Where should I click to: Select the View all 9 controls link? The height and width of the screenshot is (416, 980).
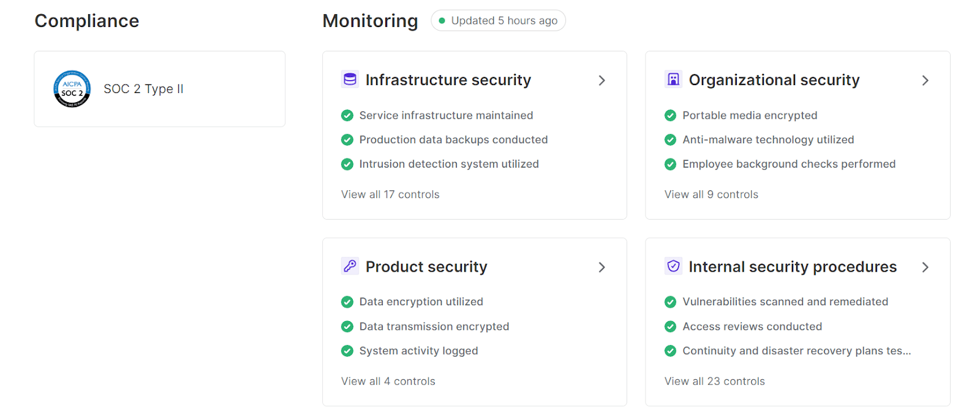tap(711, 195)
